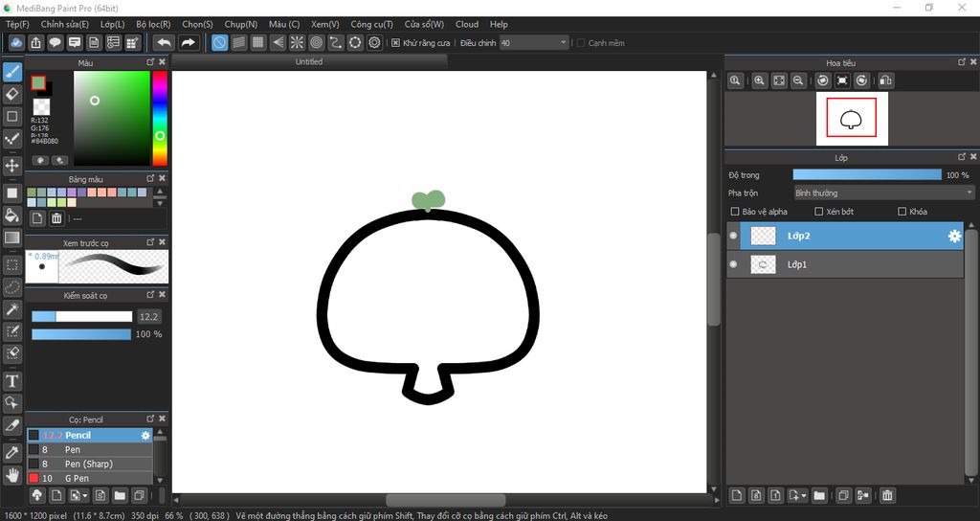This screenshot has height=521, width=980.
Task: Open add brush dropdown arrow
Action: coord(84,495)
